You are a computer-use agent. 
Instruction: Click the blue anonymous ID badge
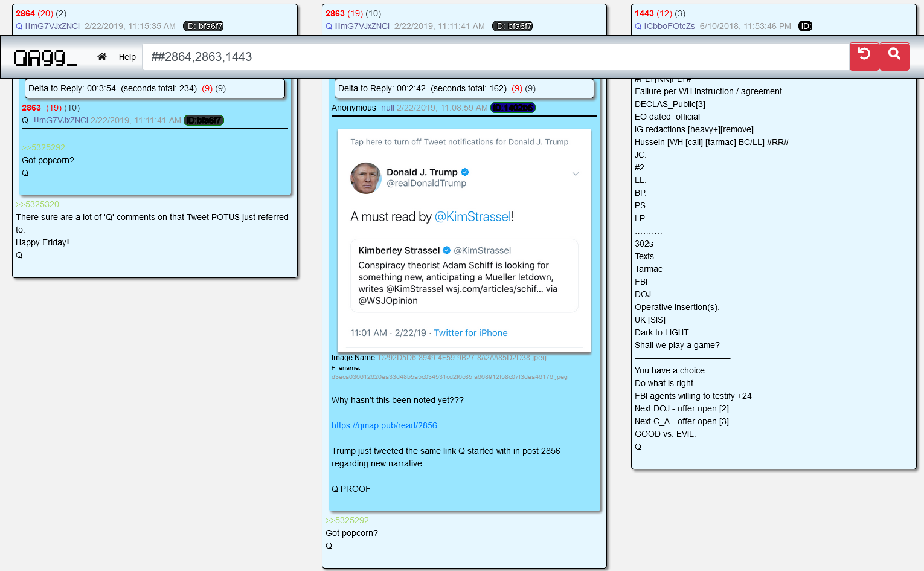click(513, 108)
